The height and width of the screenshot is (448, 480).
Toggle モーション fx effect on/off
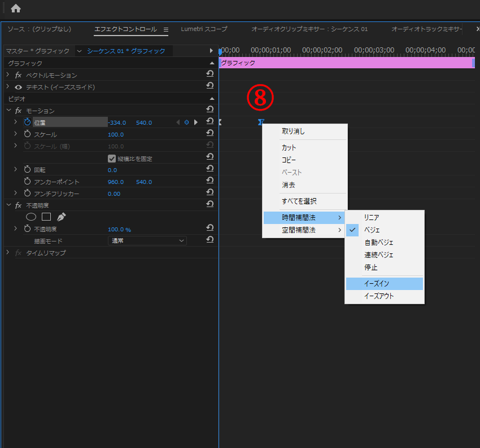(19, 111)
